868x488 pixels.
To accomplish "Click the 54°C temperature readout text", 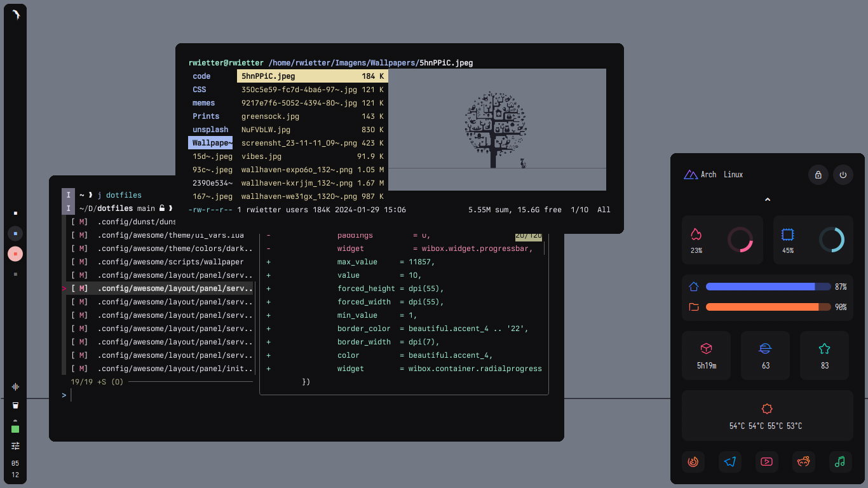I will [766, 426].
